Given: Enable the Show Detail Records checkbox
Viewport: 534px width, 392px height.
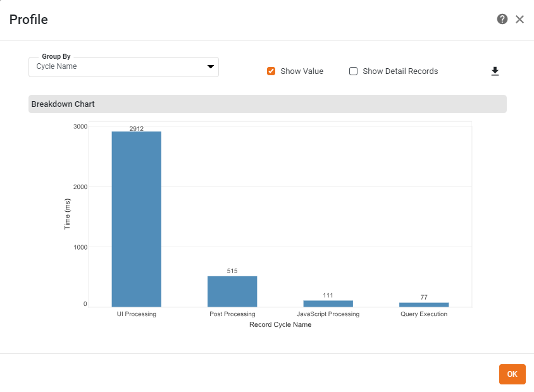Looking at the screenshot, I should [354, 71].
